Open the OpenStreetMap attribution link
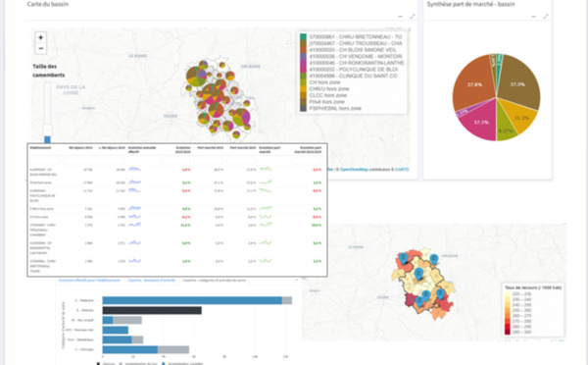The image size is (588, 365). click(354, 170)
